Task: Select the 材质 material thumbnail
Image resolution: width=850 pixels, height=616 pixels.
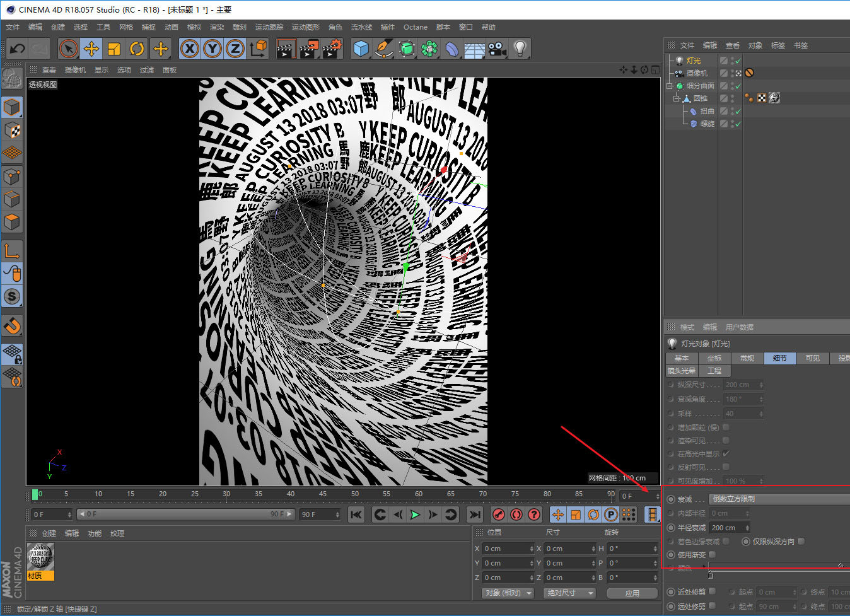Action: [x=40, y=561]
